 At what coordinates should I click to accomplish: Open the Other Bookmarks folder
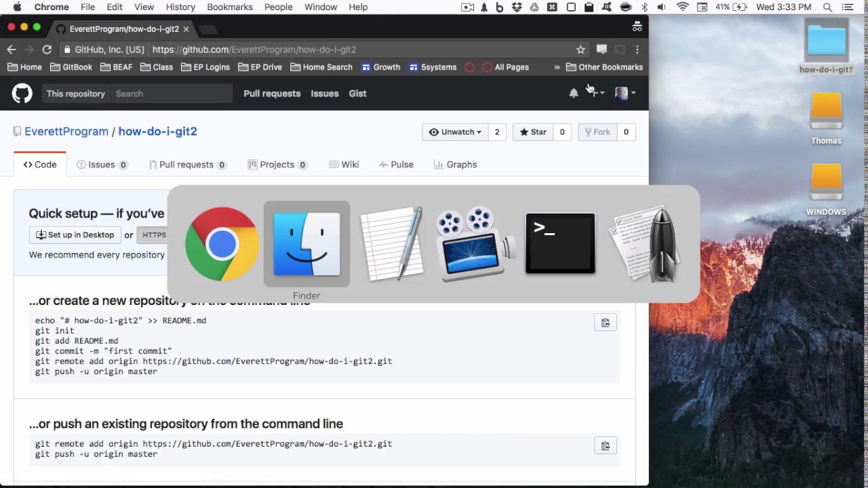[x=604, y=67]
